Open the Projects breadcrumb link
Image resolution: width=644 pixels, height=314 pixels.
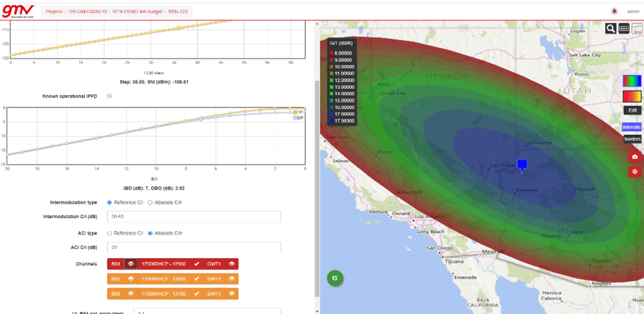54,11
